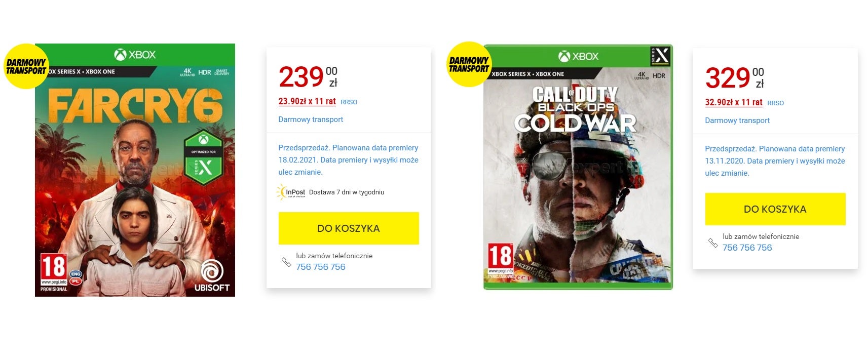Call 756 756 756 under Call of Duty offer
The height and width of the screenshot is (363, 868).
coord(747,248)
